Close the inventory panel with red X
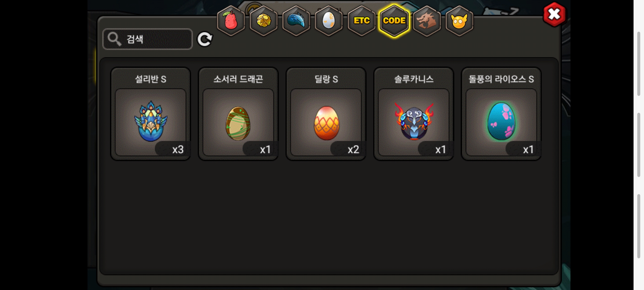This screenshot has height=290, width=644. tap(554, 14)
